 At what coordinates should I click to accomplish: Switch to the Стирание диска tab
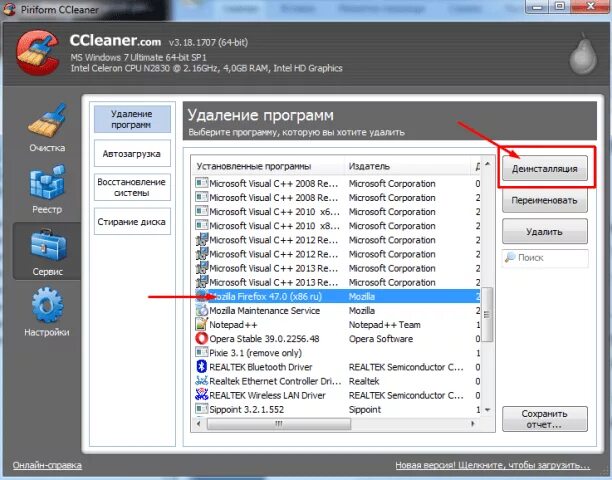pyautogui.click(x=132, y=222)
